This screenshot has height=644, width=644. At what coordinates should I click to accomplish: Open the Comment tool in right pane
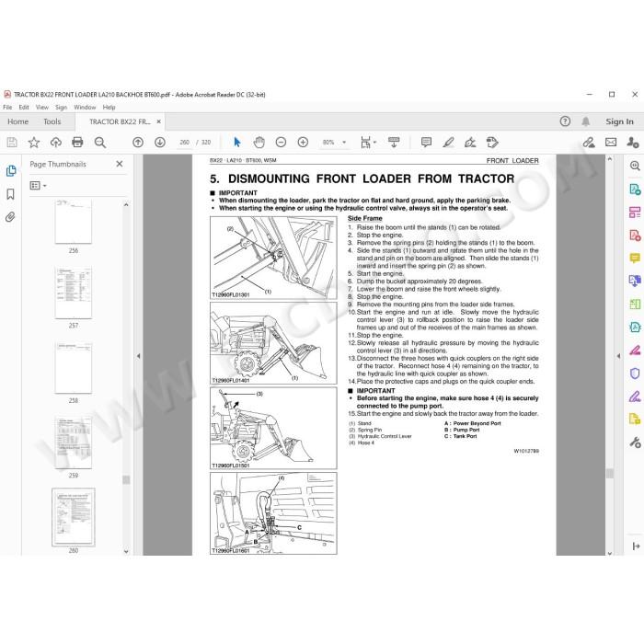pos(635,258)
